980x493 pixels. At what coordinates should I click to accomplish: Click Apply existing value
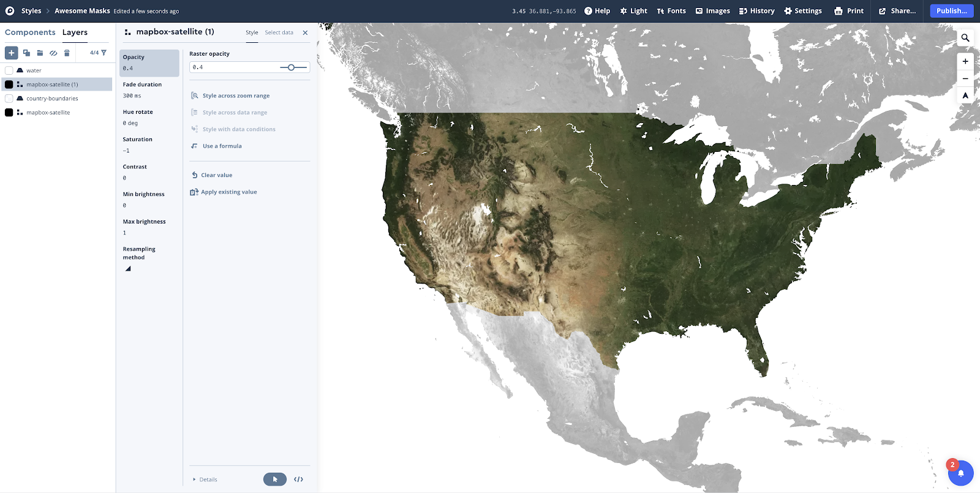coord(224,192)
